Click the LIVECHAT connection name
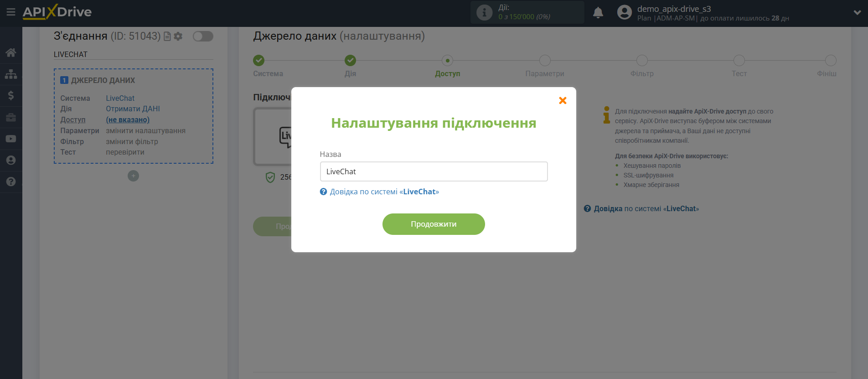The image size is (868, 379). click(x=71, y=54)
